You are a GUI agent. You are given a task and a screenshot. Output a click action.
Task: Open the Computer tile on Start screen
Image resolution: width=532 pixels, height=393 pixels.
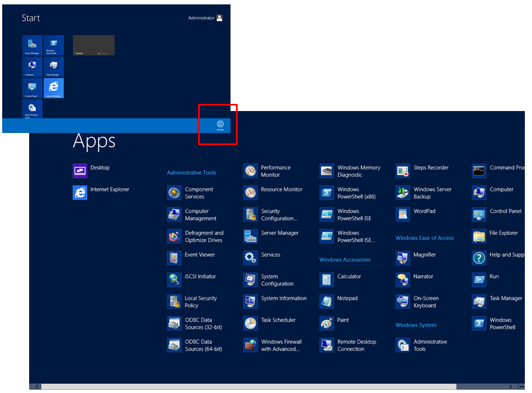click(32, 67)
